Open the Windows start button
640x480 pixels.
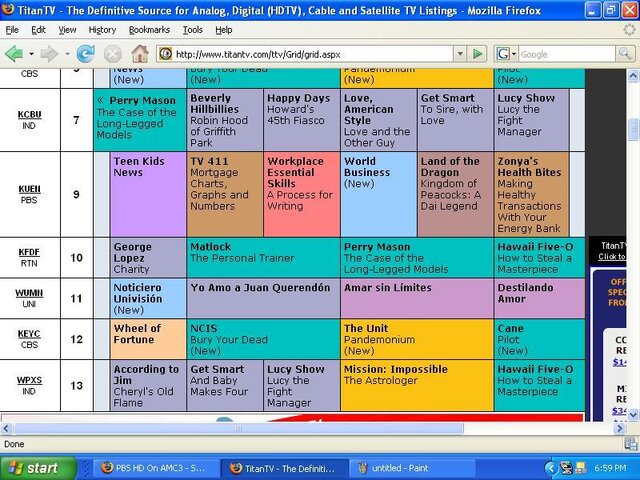(38, 468)
